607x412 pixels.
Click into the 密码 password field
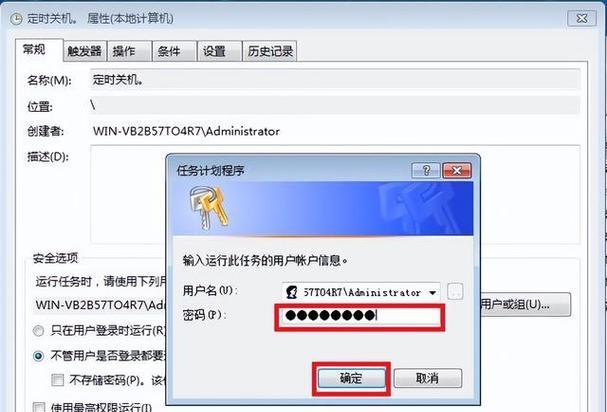coord(360,316)
